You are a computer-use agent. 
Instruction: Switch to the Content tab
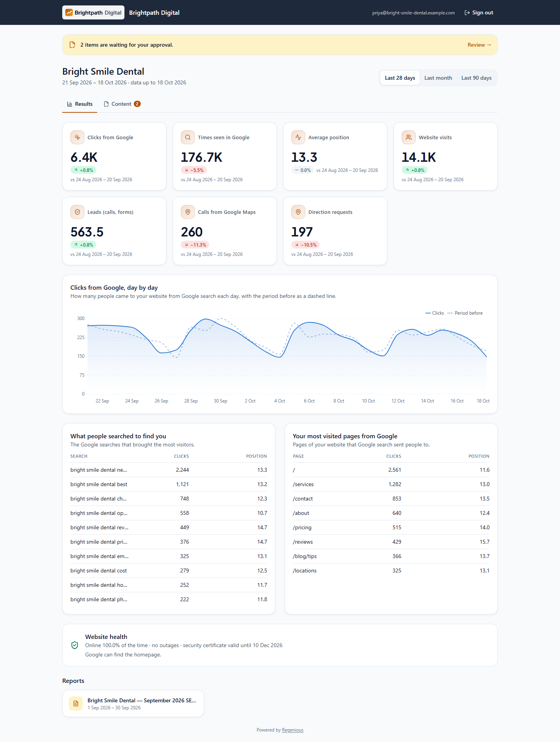121,104
